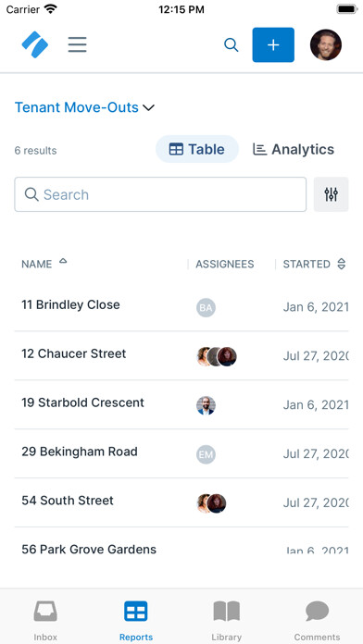Image resolution: width=363 pixels, height=644 pixels.
Task: Switch to Analytics view
Action: (294, 149)
